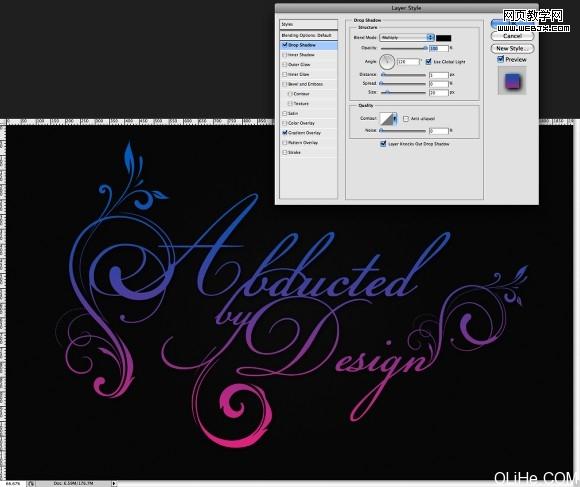Toggle Use Global Light checkbox

pyautogui.click(x=428, y=61)
